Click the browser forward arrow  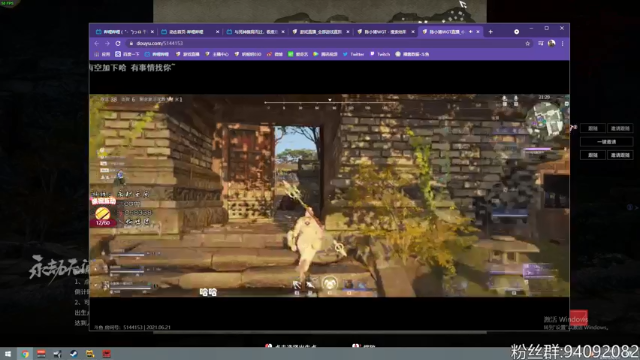107,43
